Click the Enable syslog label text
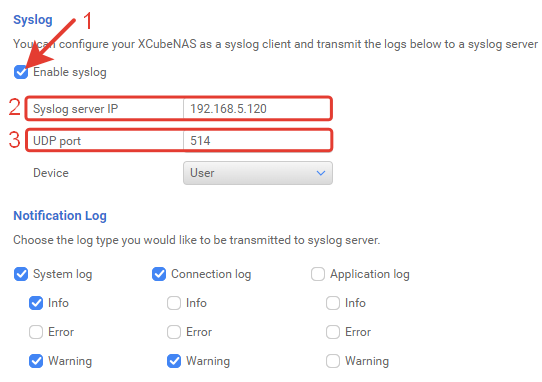The image size is (542, 382). tap(70, 72)
